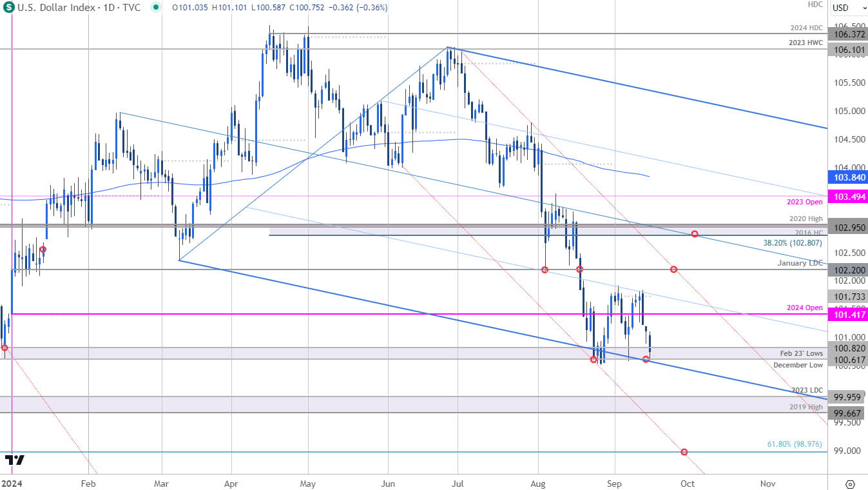Click the 102.950 price label
Viewport: 868px width, 490px height.
pos(847,228)
